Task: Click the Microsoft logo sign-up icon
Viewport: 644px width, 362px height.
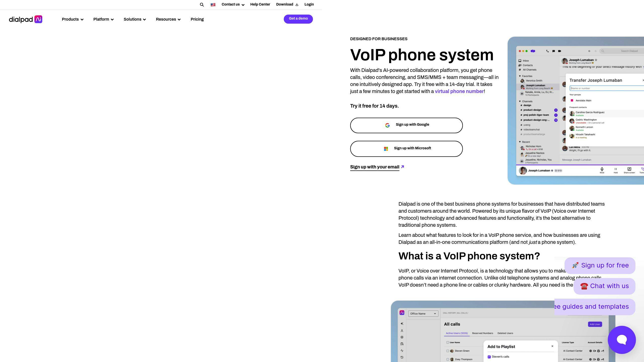Action: [386, 148]
